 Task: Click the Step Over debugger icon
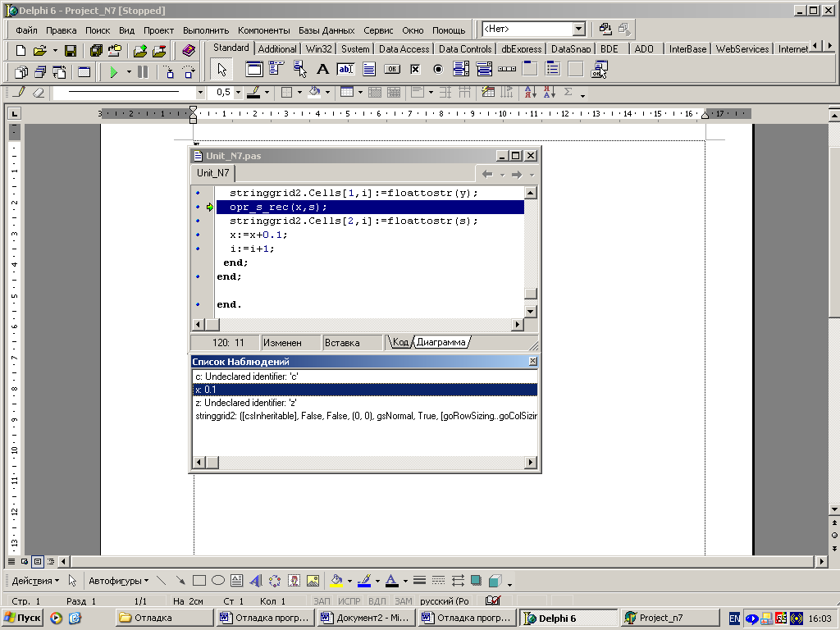pyautogui.click(x=189, y=72)
